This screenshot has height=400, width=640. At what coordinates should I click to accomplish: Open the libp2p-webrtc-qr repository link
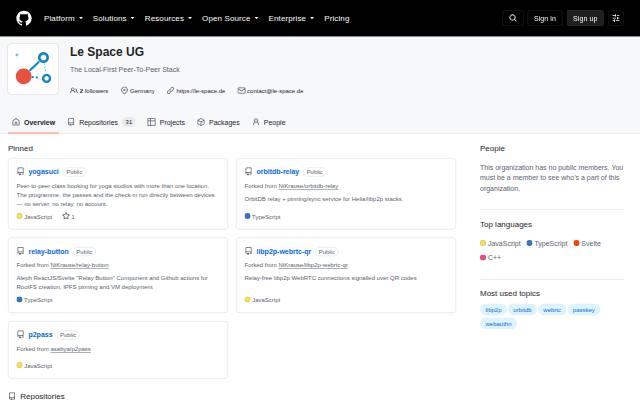(284, 251)
